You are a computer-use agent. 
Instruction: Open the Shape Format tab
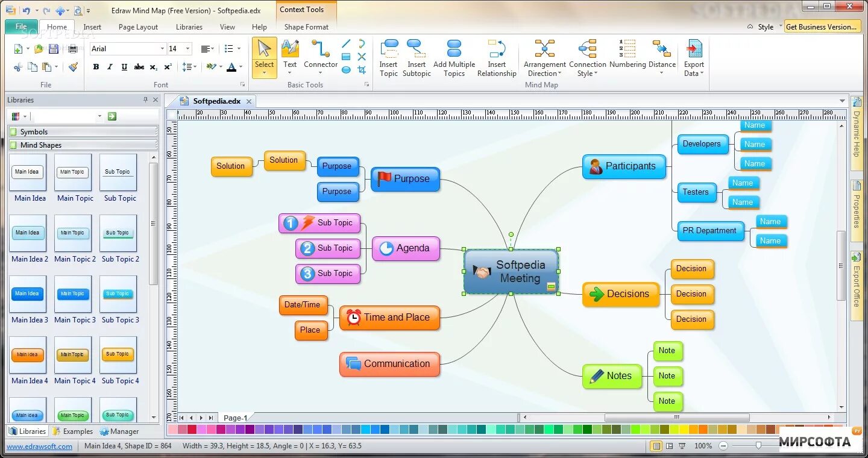(306, 27)
